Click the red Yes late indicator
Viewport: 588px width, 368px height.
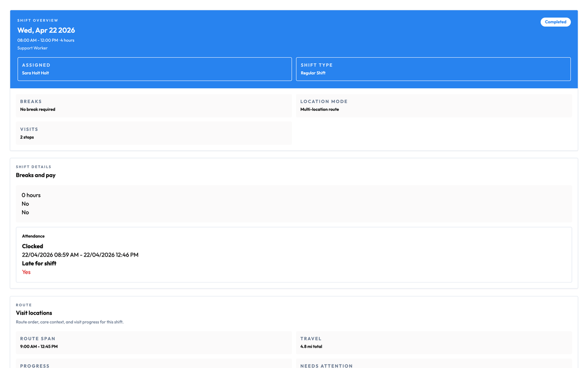tap(26, 272)
